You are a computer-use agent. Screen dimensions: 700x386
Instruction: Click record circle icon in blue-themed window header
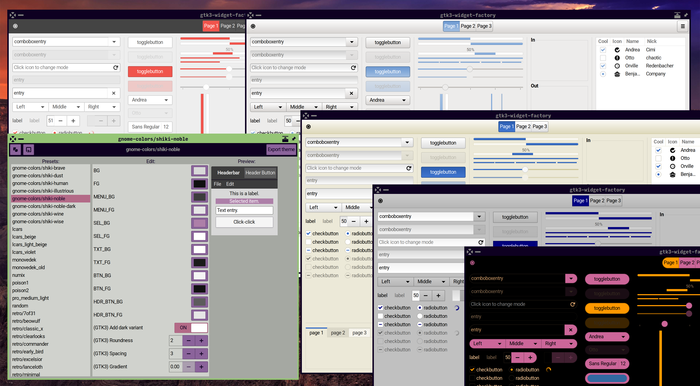pos(253,26)
